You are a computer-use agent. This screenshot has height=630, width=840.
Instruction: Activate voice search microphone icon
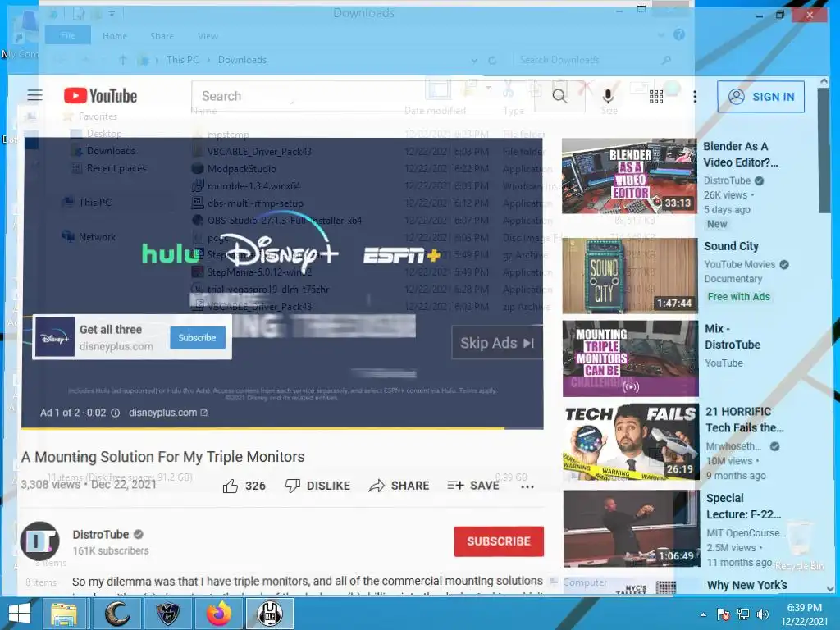tap(608, 96)
